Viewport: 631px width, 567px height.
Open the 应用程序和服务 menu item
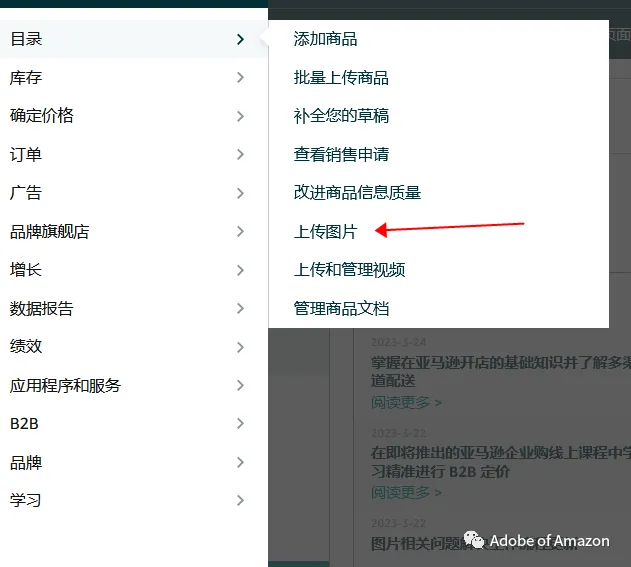(134, 386)
